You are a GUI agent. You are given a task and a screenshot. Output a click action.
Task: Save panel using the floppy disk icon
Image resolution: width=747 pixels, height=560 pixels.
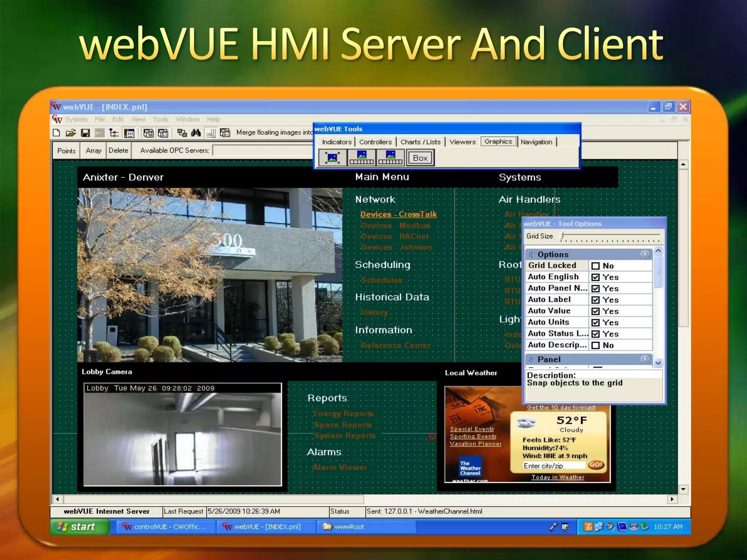pyautogui.click(x=85, y=133)
